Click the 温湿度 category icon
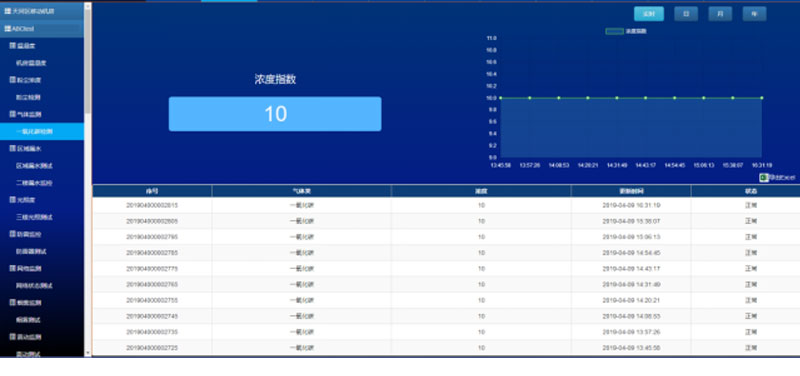Screen dimensions: 800x376 13,46
